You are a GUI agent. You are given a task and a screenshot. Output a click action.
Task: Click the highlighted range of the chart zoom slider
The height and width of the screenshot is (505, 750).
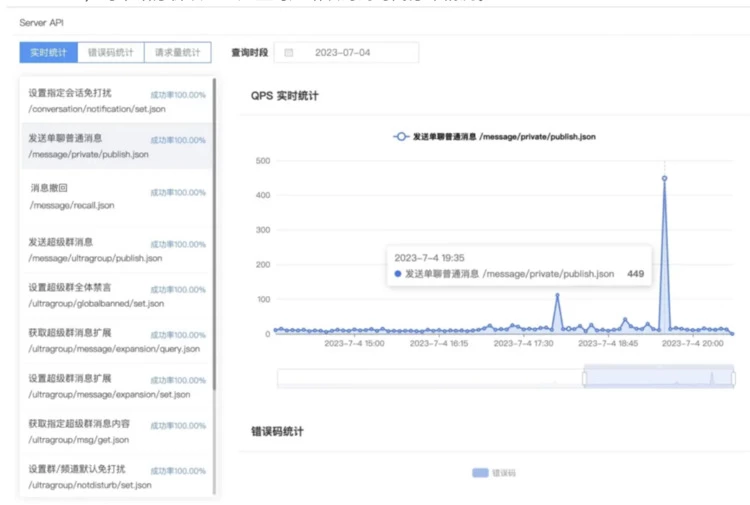point(658,377)
